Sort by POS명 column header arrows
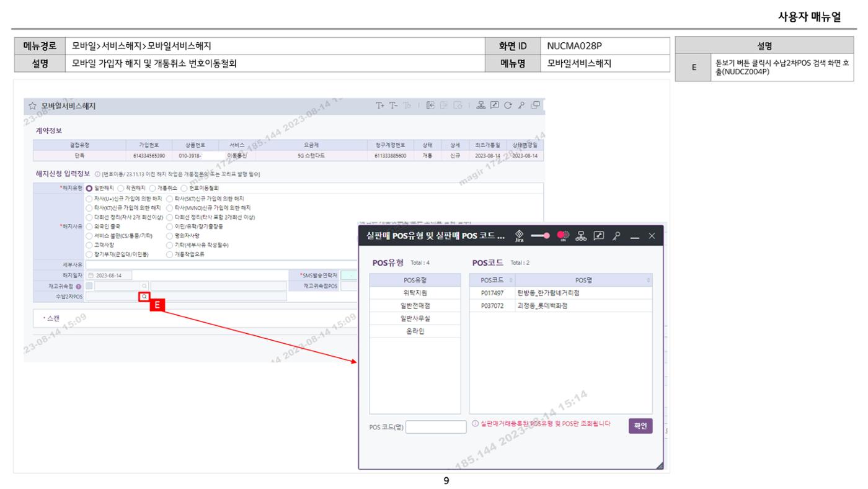This screenshot has width=868, height=489. click(x=649, y=280)
